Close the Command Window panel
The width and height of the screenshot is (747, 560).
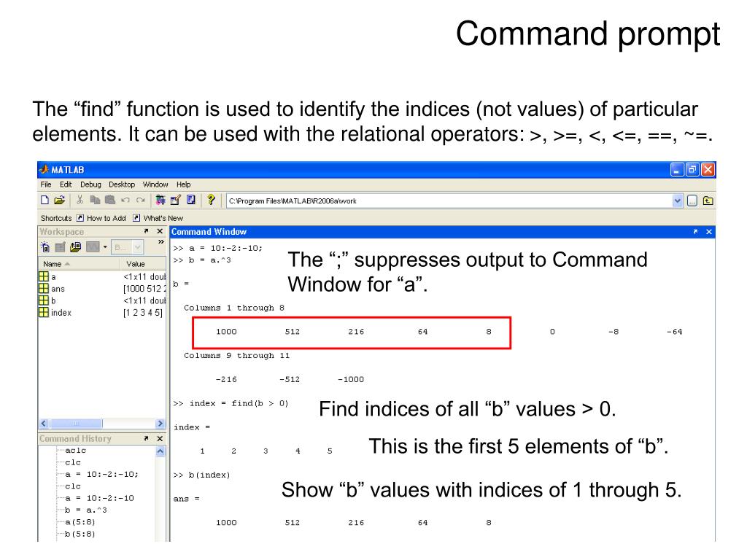pyautogui.click(x=709, y=231)
